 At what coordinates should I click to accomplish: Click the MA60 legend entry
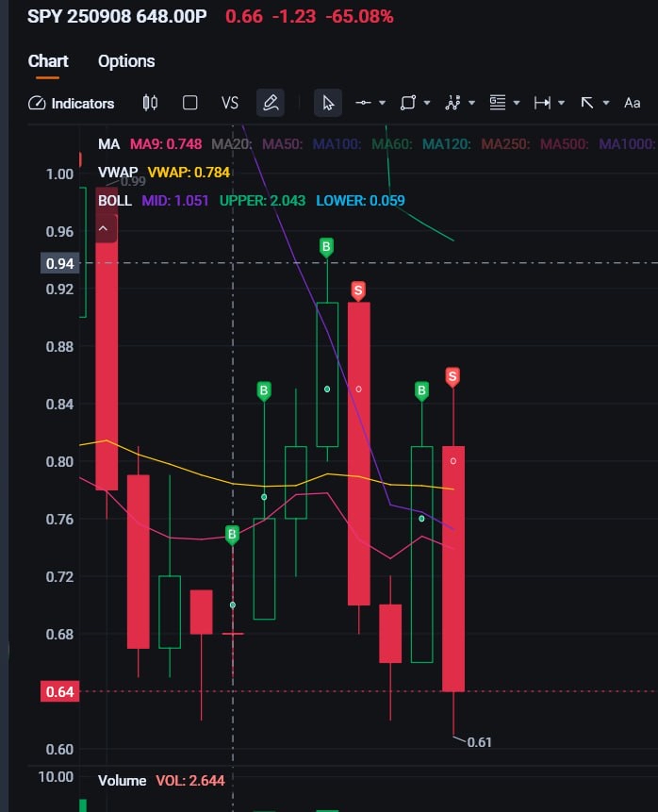(x=392, y=144)
